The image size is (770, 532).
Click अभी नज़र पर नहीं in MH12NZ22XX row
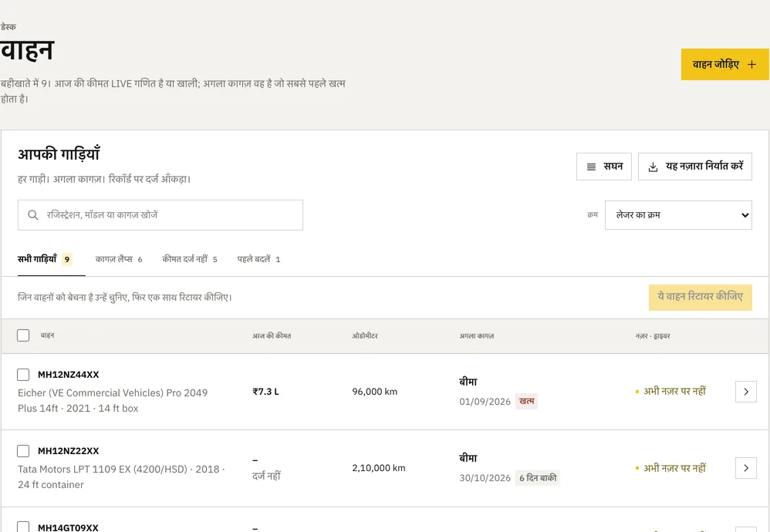[675, 468]
